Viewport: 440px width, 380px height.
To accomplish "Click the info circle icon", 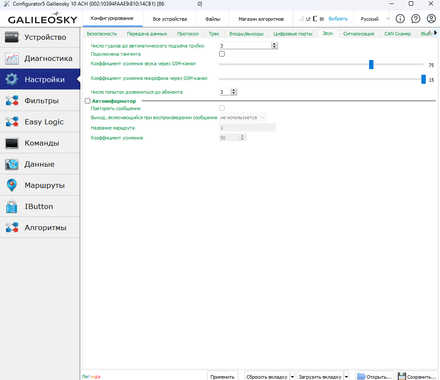I will pyautogui.click(x=400, y=19).
